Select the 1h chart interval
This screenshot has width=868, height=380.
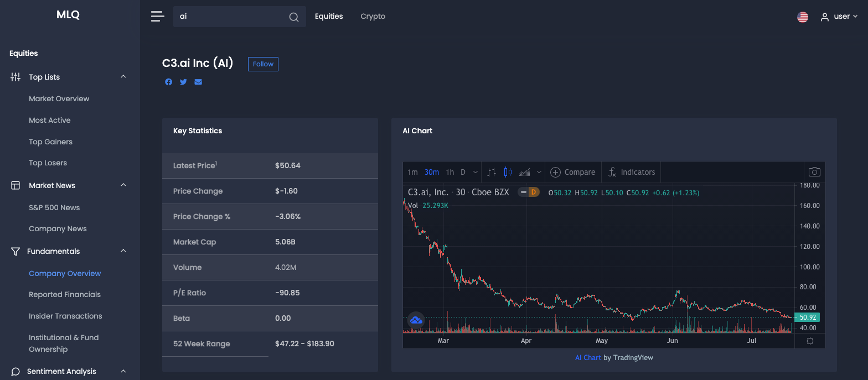coord(450,172)
